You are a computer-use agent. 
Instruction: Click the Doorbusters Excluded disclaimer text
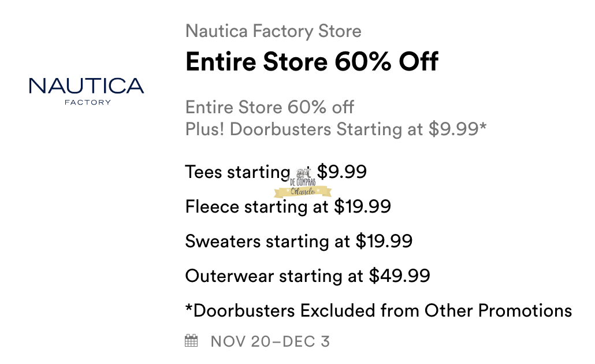378,310
